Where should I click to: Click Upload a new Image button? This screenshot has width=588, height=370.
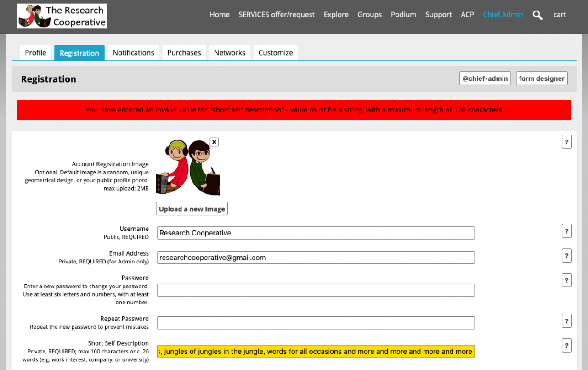(192, 209)
